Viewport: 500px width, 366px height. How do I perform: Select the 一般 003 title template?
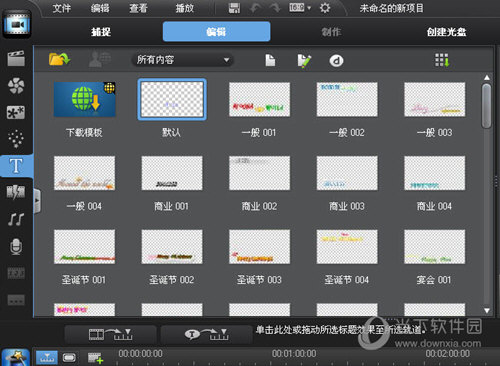435,99
